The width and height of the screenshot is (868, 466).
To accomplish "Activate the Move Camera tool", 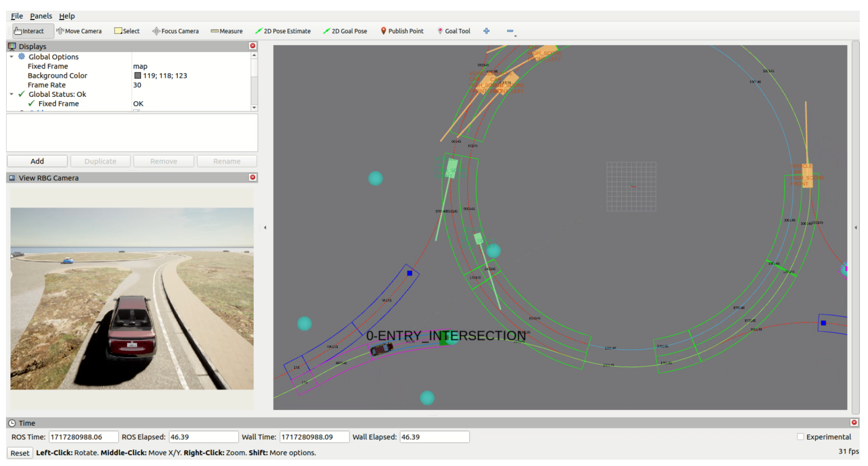I will point(79,31).
